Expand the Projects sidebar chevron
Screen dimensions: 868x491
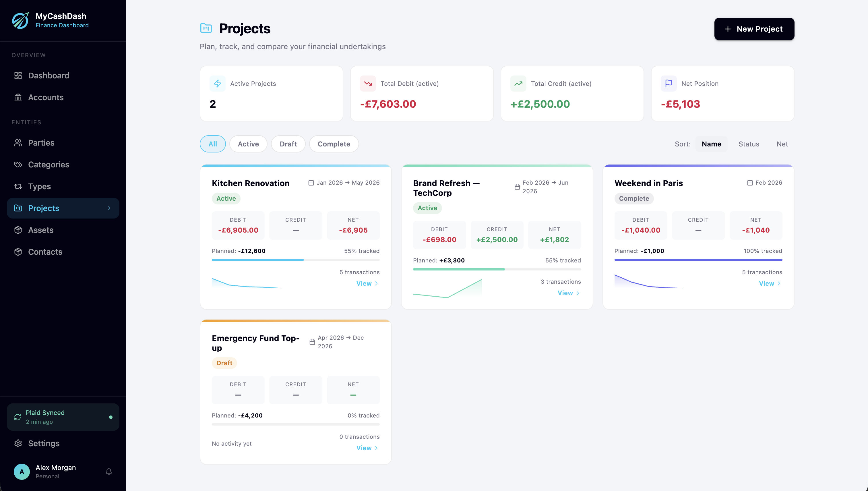point(109,208)
